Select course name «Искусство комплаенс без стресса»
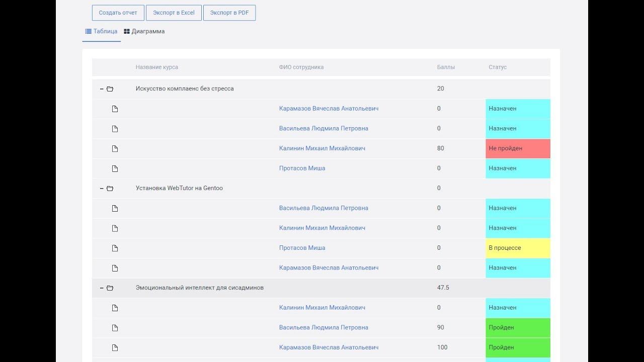The width and height of the screenshot is (644, 362). pos(185,88)
